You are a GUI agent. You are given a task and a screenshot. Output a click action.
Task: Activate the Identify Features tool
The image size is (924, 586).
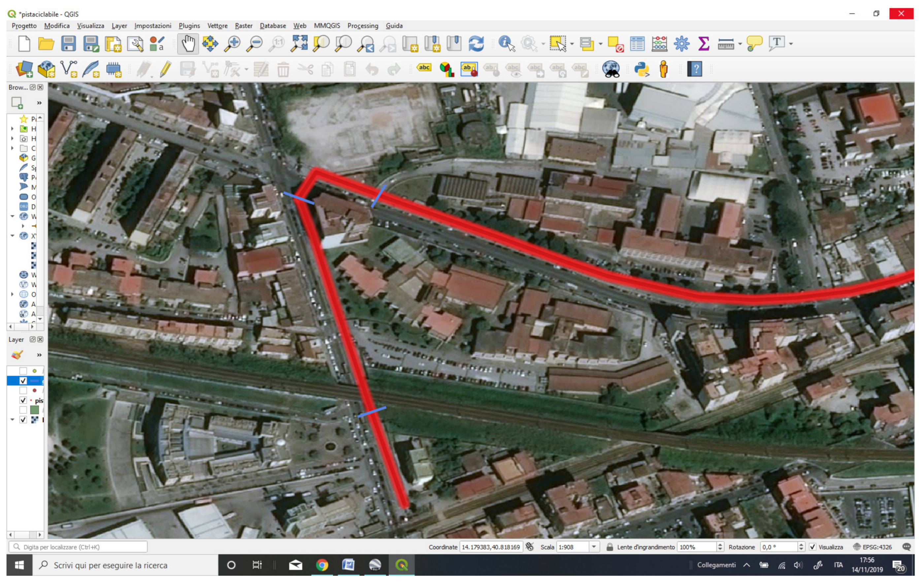506,44
